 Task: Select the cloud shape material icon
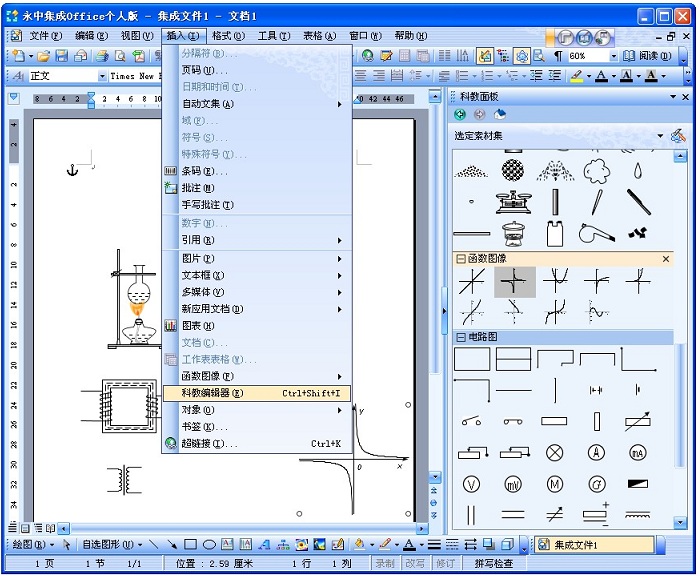[x=597, y=171]
